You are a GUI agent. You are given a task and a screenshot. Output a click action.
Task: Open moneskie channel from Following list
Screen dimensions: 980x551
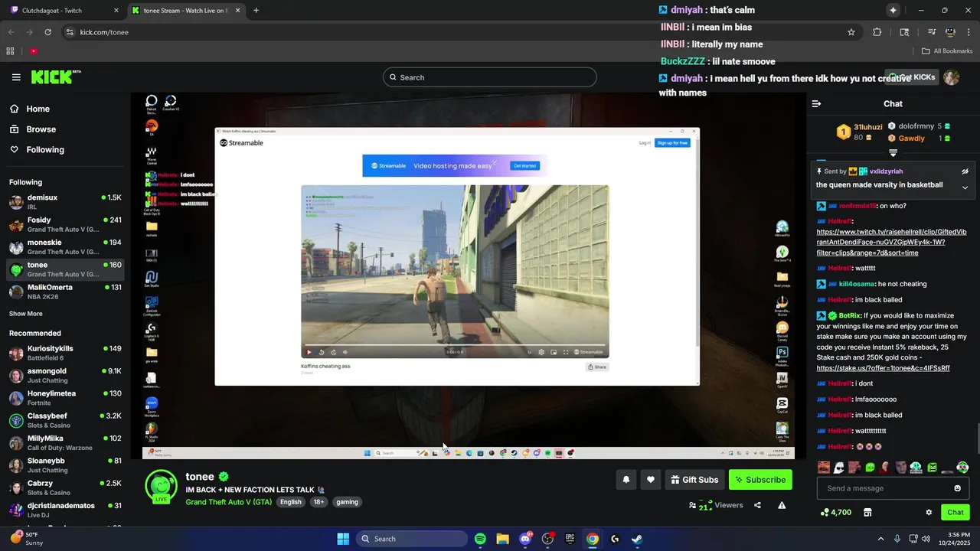pyautogui.click(x=66, y=247)
